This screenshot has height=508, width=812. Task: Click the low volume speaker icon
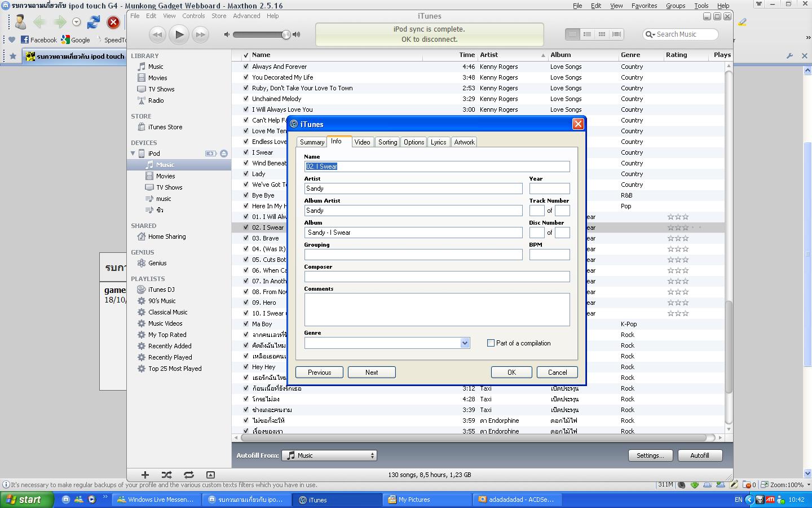tap(227, 34)
